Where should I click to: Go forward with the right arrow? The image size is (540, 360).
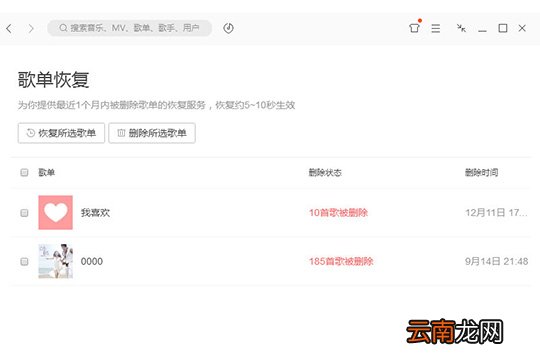pyautogui.click(x=31, y=28)
